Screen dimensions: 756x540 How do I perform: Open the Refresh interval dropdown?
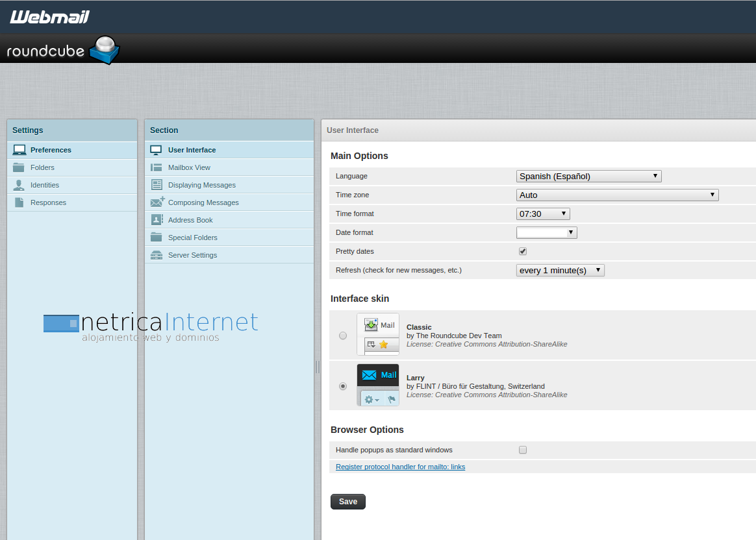point(560,270)
